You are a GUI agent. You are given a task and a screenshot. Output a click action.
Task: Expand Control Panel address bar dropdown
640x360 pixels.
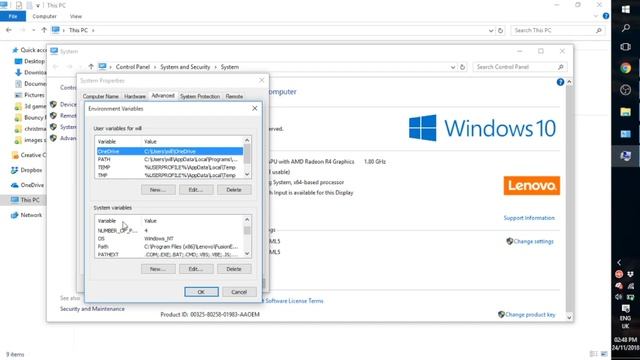tap(453, 67)
